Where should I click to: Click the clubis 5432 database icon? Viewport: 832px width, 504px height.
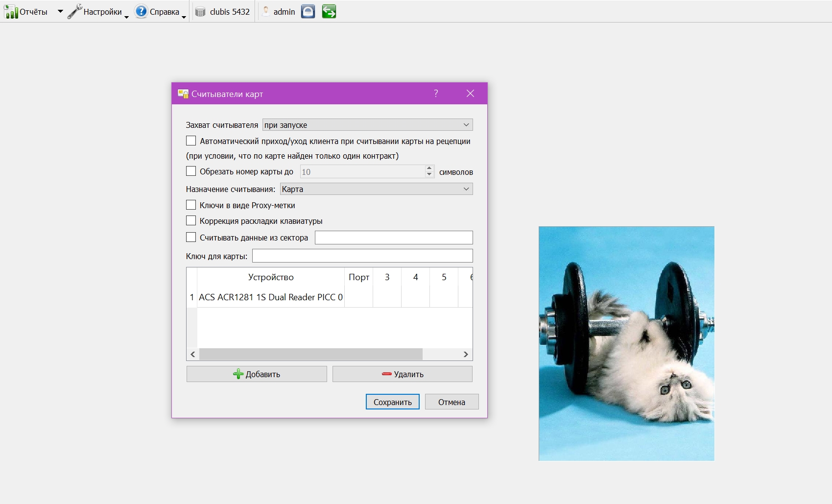(x=200, y=12)
